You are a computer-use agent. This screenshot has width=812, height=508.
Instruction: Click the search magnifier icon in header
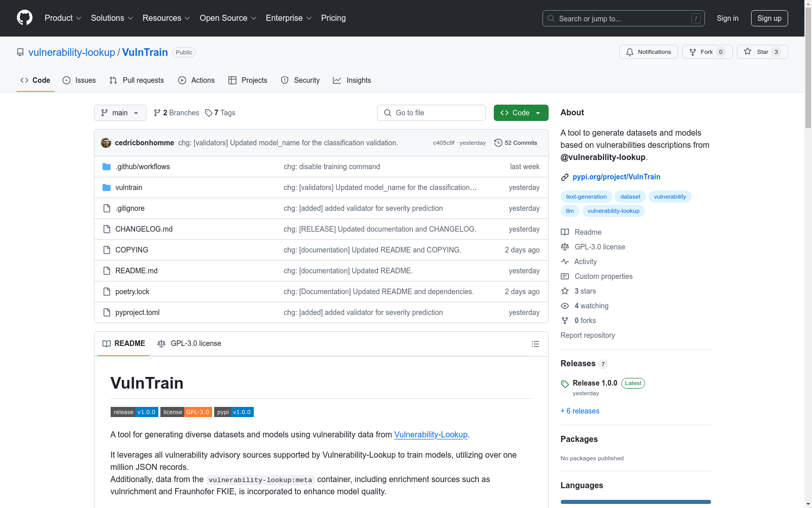click(x=551, y=18)
